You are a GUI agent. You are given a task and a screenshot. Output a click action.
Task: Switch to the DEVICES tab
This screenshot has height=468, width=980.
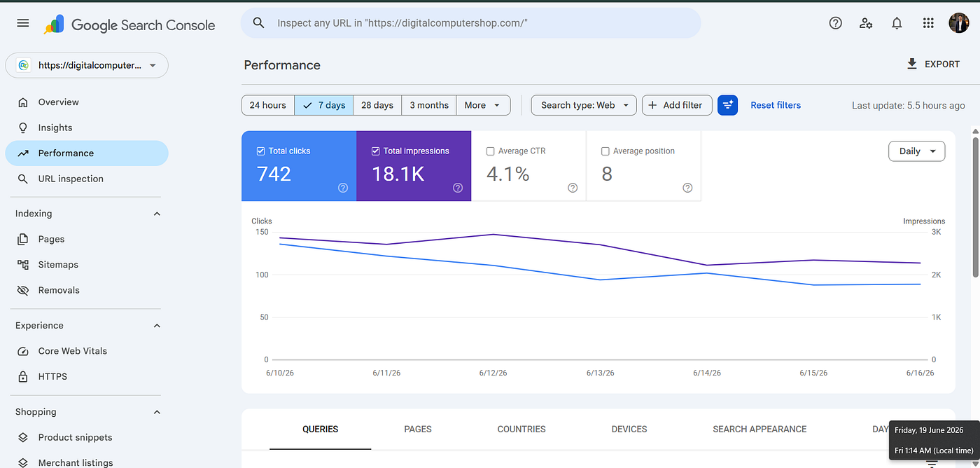(629, 429)
